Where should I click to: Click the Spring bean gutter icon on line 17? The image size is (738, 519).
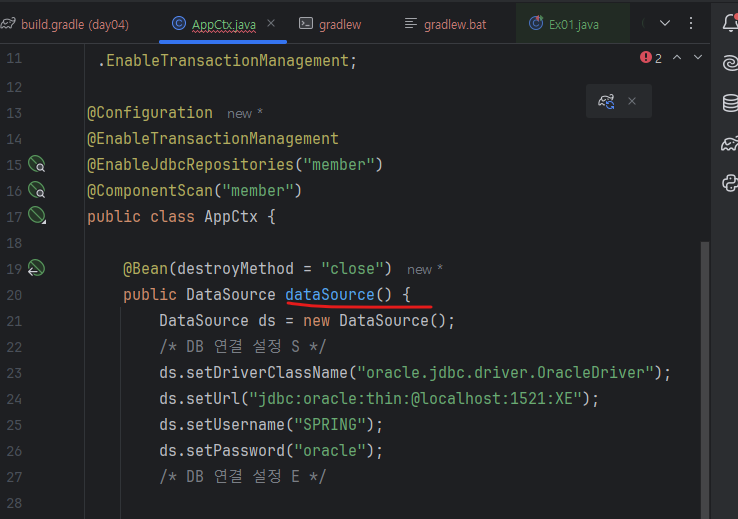37,216
